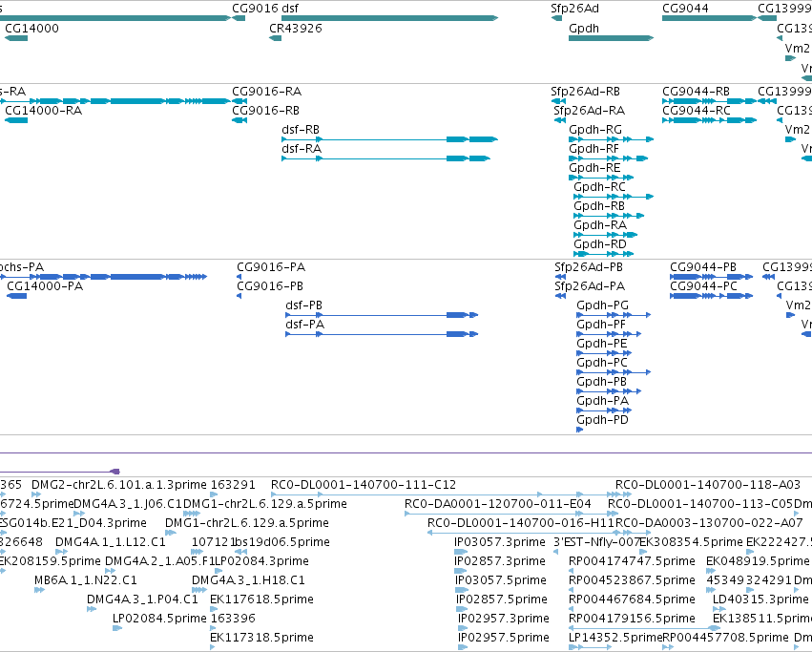This screenshot has width=812, height=652.
Task: Select the Gpdh-RF transcript label
Action: (594, 149)
